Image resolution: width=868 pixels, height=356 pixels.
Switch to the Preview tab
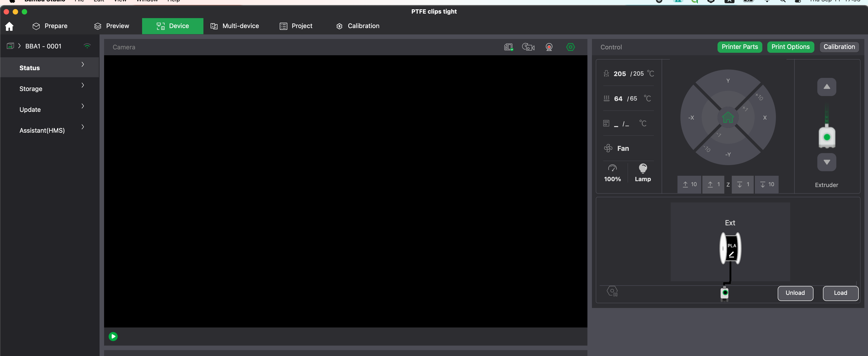(112, 26)
